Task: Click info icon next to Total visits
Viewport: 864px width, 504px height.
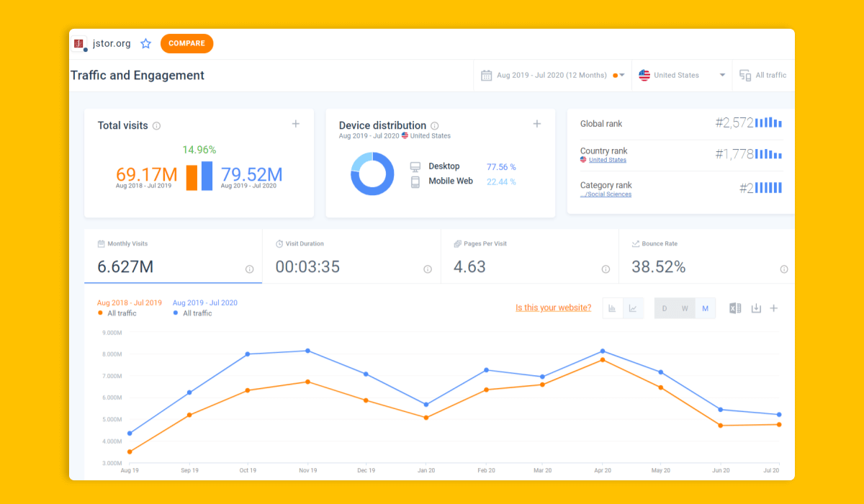Action: click(x=156, y=126)
